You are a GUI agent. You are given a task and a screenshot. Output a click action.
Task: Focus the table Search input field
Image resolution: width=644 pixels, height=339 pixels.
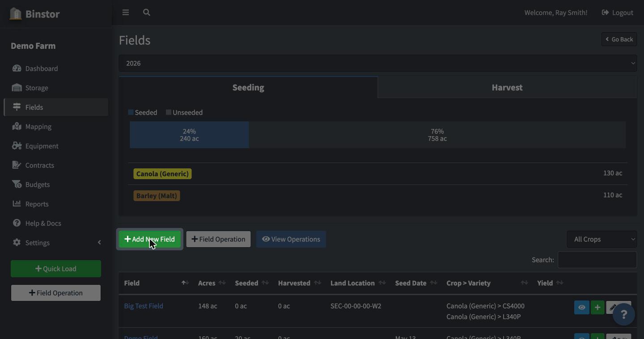click(597, 260)
